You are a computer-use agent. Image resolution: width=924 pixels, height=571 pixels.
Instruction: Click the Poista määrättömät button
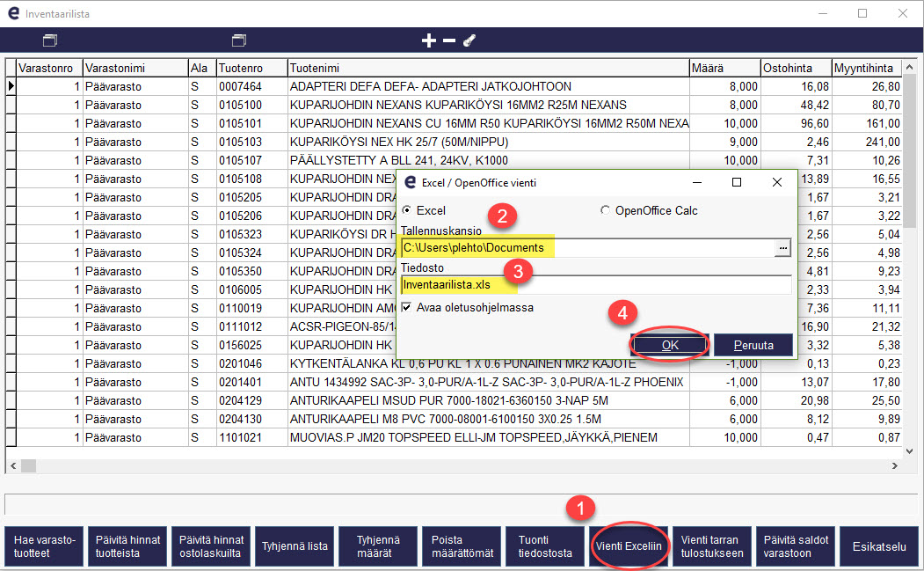pyautogui.click(x=462, y=546)
